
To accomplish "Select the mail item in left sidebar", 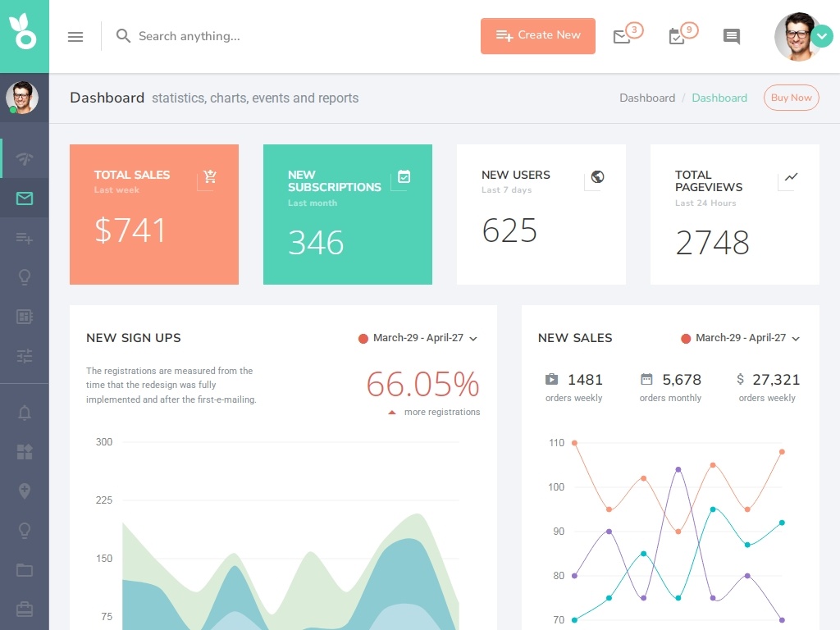I will coord(25,199).
